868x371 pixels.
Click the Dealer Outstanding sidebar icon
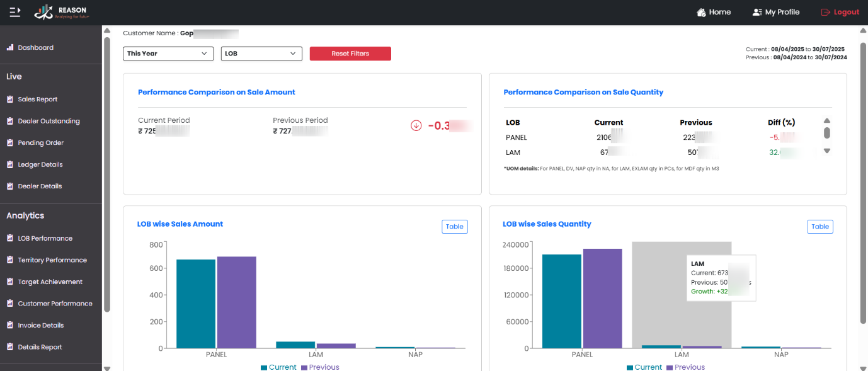10,121
